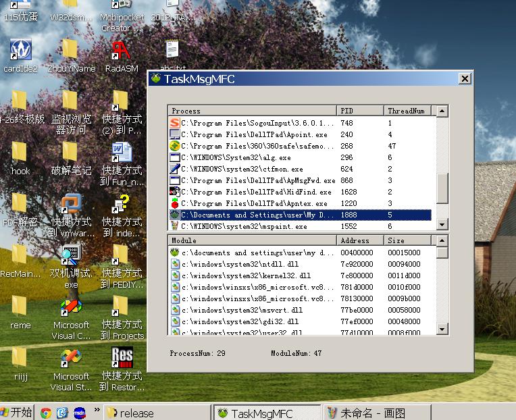Image resolution: width=516 pixels, height=420 pixels.
Task: Expand hidden quick launch items chevron
Action: coord(97,410)
